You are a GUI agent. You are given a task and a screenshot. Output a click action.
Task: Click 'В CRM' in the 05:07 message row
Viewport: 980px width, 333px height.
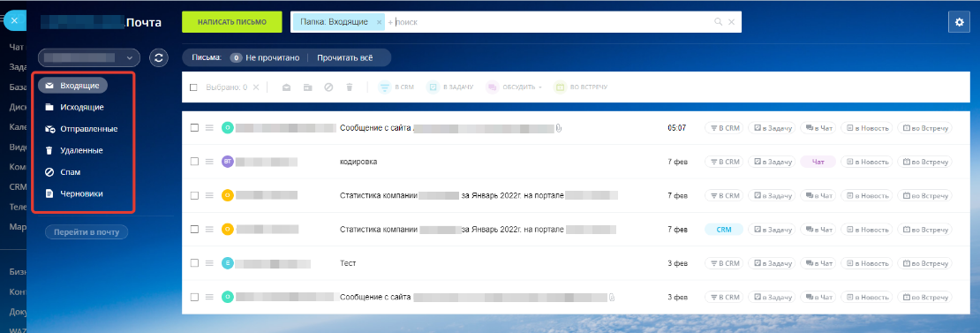click(x=724, y=128)
